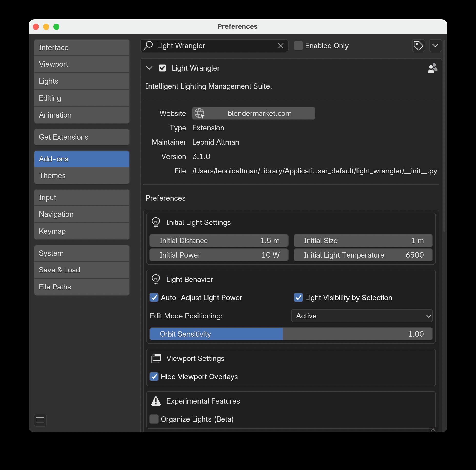Click the Viewport Settings panel icon
This screenshot has width=476, height=470.
156,358
